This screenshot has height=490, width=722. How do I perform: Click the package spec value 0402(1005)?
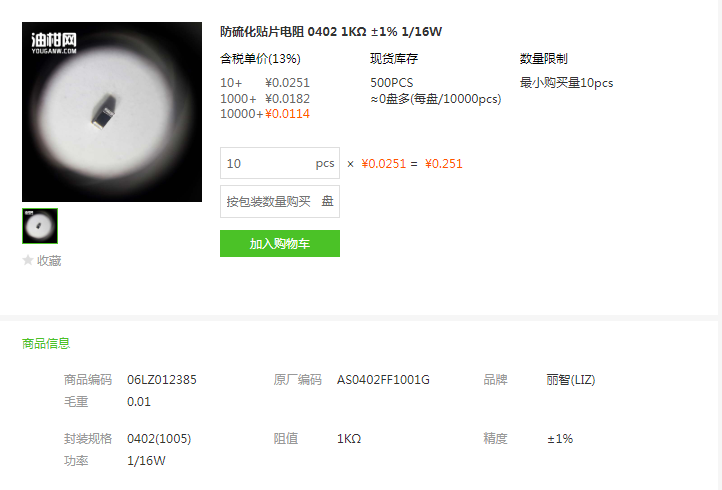[159, 439]
